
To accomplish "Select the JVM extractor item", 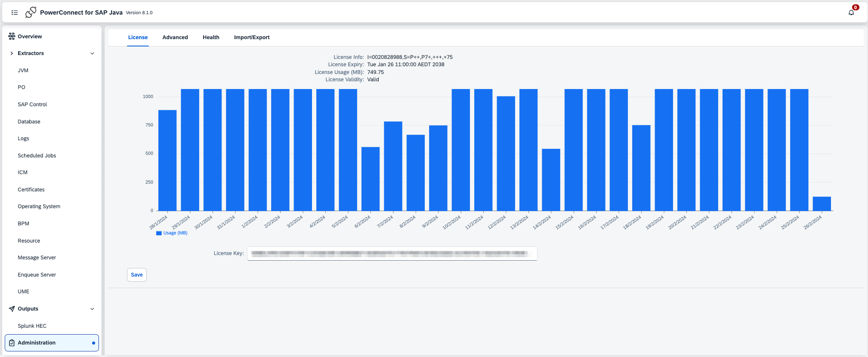I will [x=23, y=71].
